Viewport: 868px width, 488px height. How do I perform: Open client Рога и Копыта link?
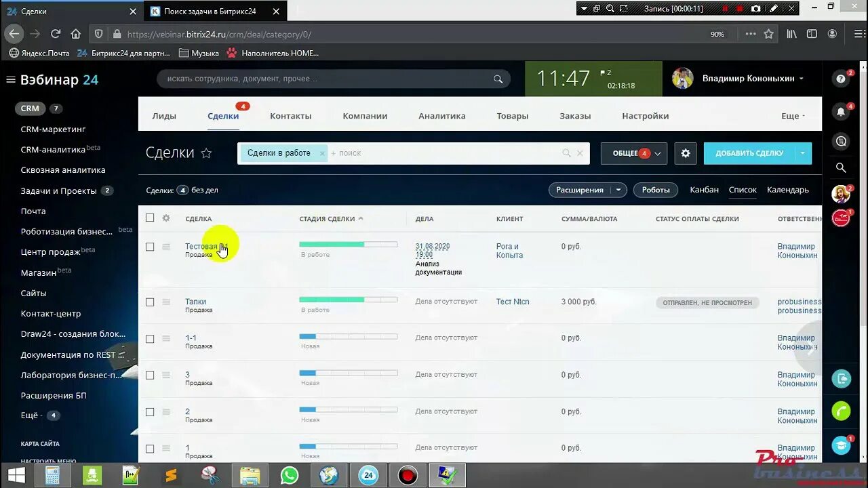(x=509, y=251)
